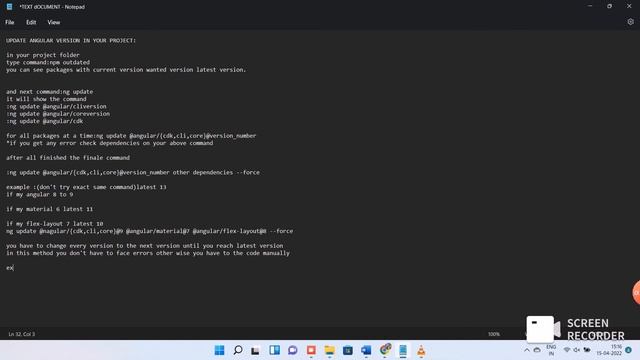Open Task View from the taskbar
Image resolution: width=640 pixels, height=360 pixels.
click(x=256, y=350)
